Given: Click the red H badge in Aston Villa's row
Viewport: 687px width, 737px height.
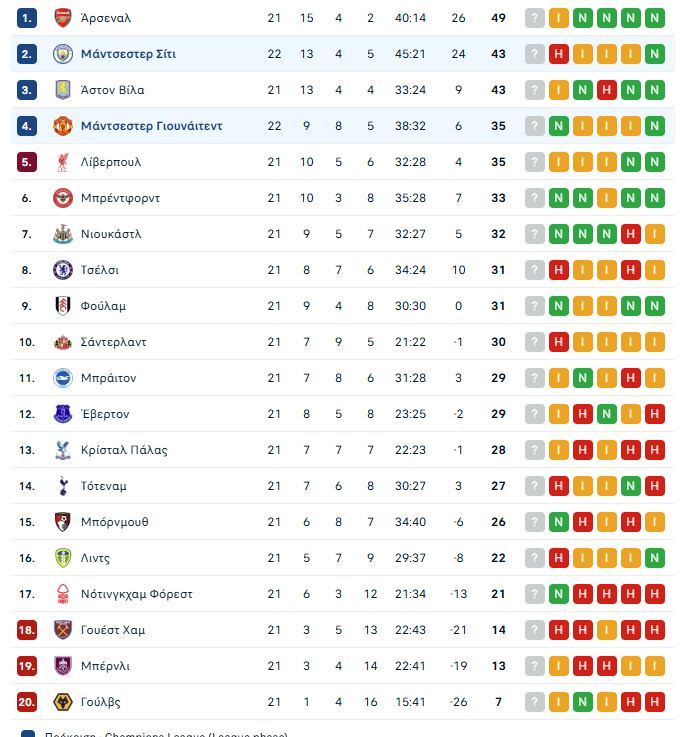Looking at the screenshot, I should tap(607, 90).
